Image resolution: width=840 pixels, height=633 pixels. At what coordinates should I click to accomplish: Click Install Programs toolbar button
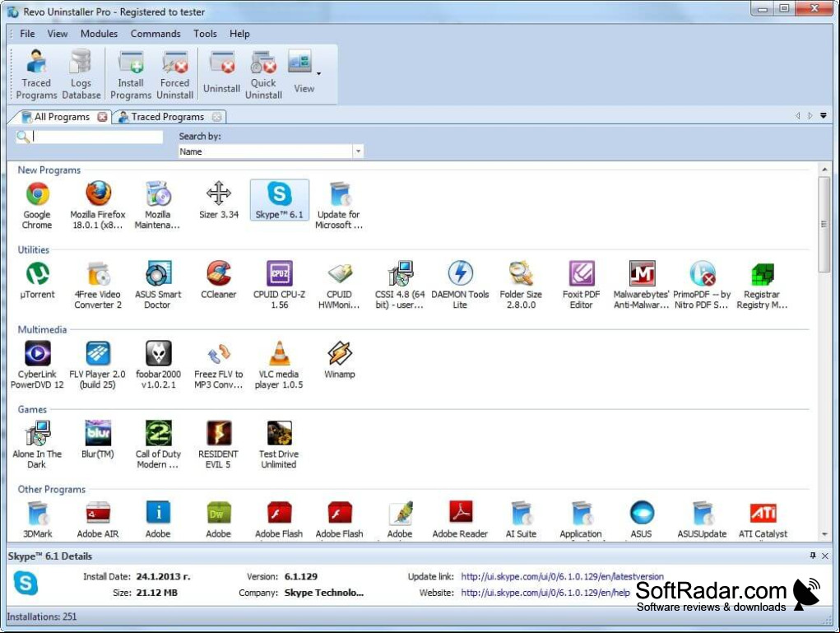[131, 75]
